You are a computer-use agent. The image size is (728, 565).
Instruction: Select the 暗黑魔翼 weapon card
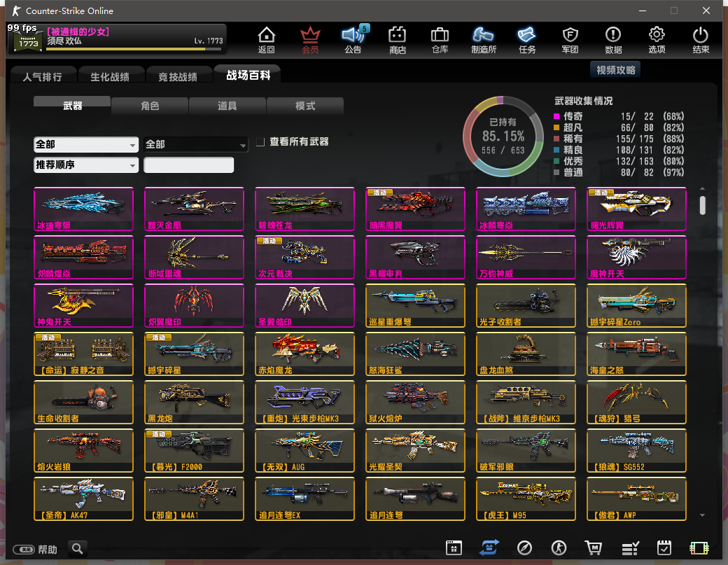point(415,209)
